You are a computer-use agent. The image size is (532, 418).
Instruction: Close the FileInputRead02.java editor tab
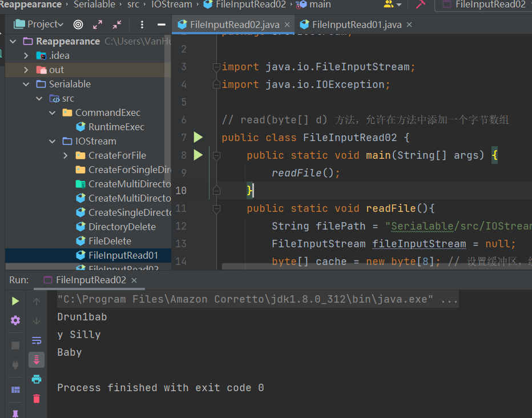(287, 25)
